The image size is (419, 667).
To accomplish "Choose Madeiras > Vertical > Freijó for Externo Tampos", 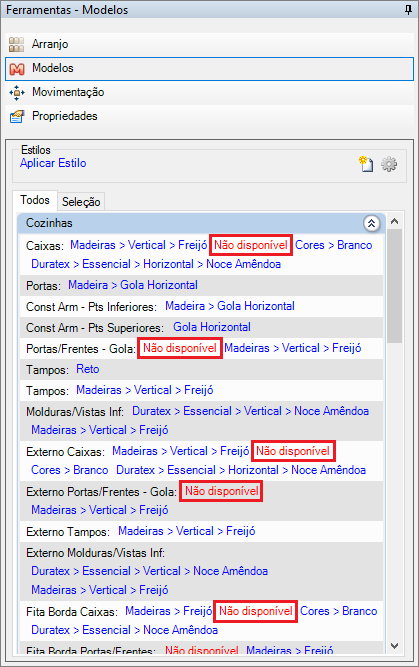I will click(x=187, y=531).
